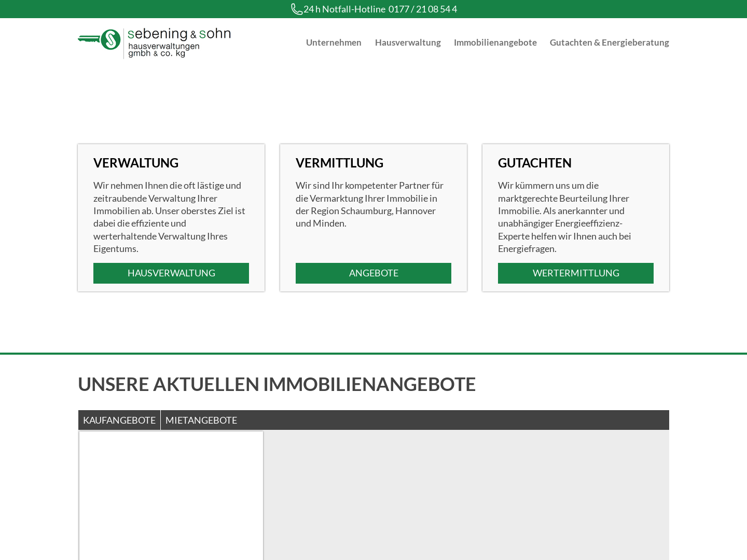Click the phone icon in the top bar
The height and width of the screenshot is (560, 747).
(x=296, y=9)
